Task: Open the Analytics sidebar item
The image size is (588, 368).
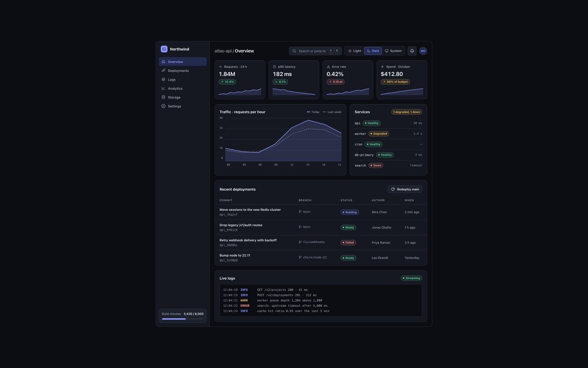Action: pos(183,88)
